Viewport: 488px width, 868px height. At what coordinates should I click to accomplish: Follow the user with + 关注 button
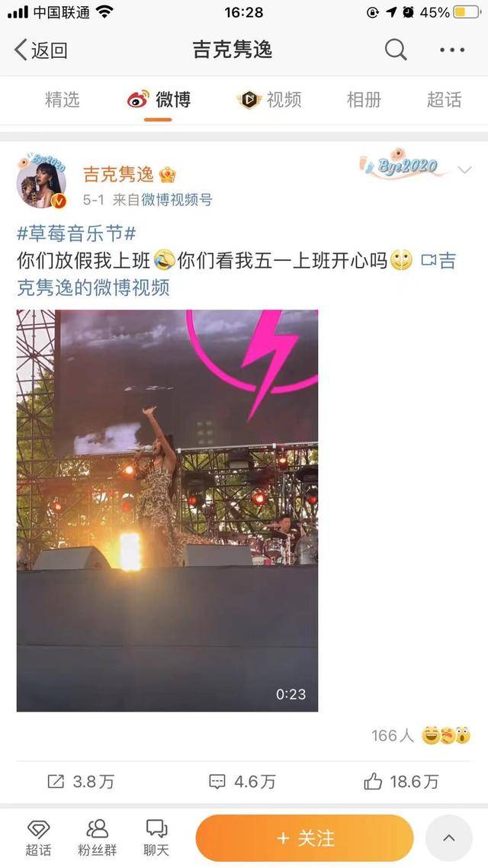304,837
